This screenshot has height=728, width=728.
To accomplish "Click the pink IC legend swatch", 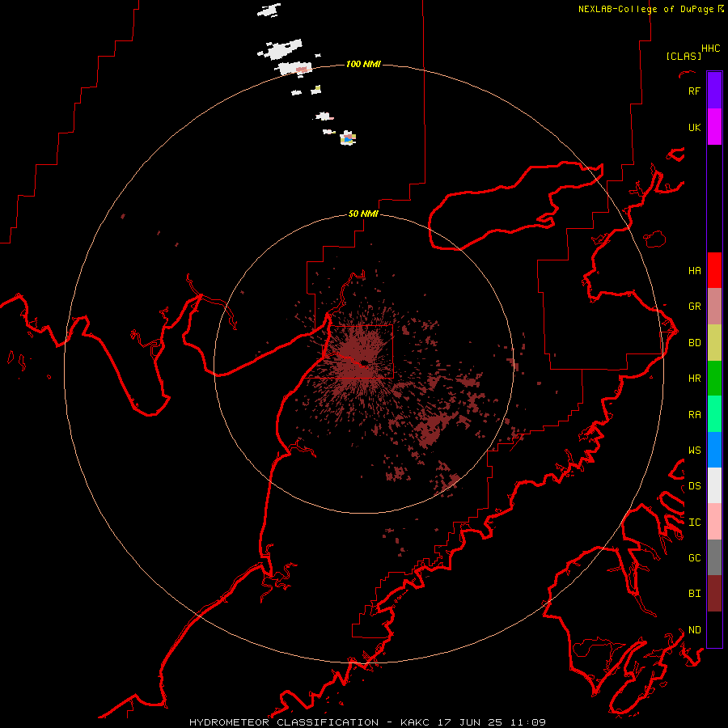I will [x=714, y=522].
